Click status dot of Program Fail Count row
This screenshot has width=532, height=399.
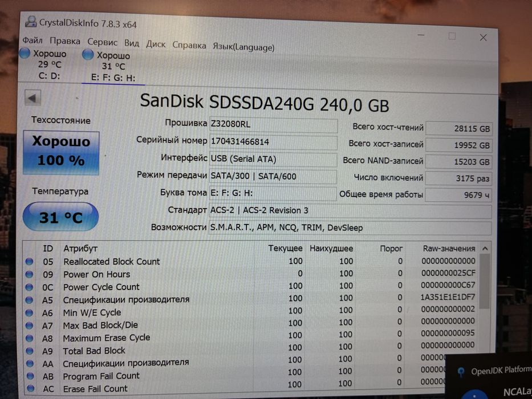(x=30, y=376)
